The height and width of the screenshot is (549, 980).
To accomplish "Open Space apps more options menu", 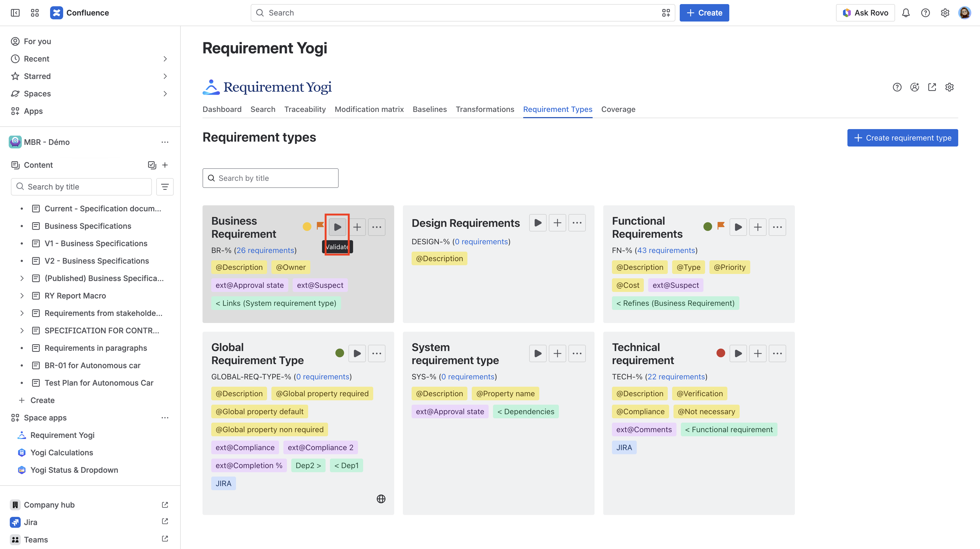I will pyautogui.click(x=165, y=418).
